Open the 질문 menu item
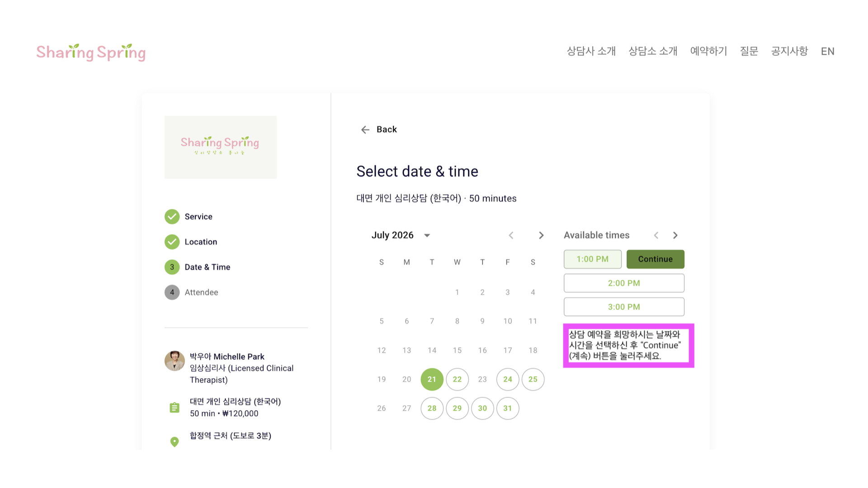868x488 pixels. point(749,52)
